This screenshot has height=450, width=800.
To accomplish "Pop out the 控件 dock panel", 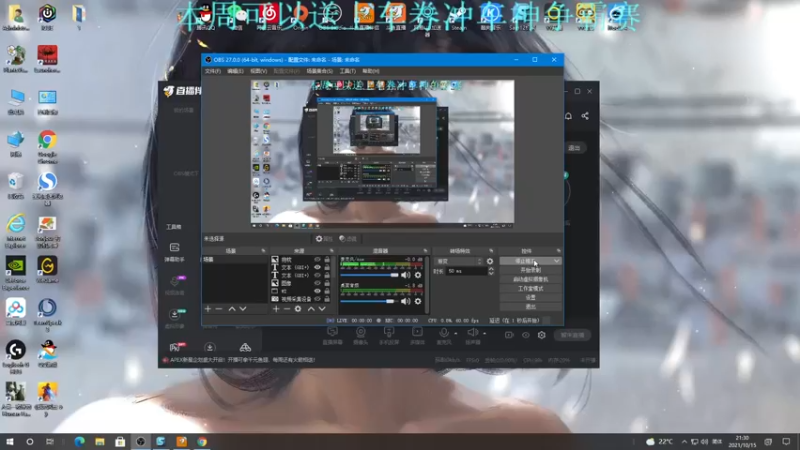I will [558, 251].
